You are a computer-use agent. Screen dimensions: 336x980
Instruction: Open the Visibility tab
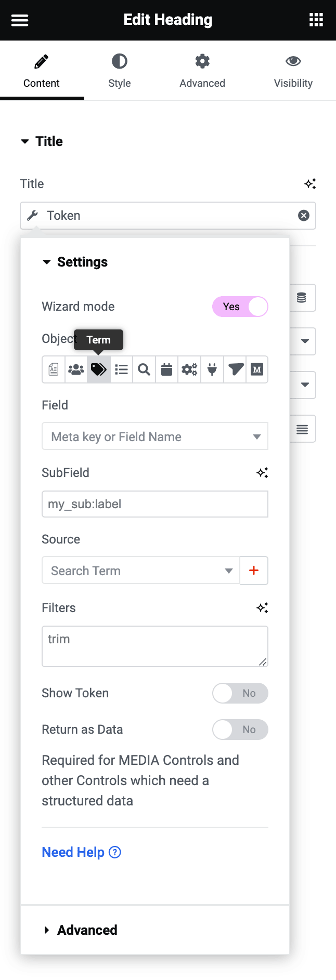293,71
